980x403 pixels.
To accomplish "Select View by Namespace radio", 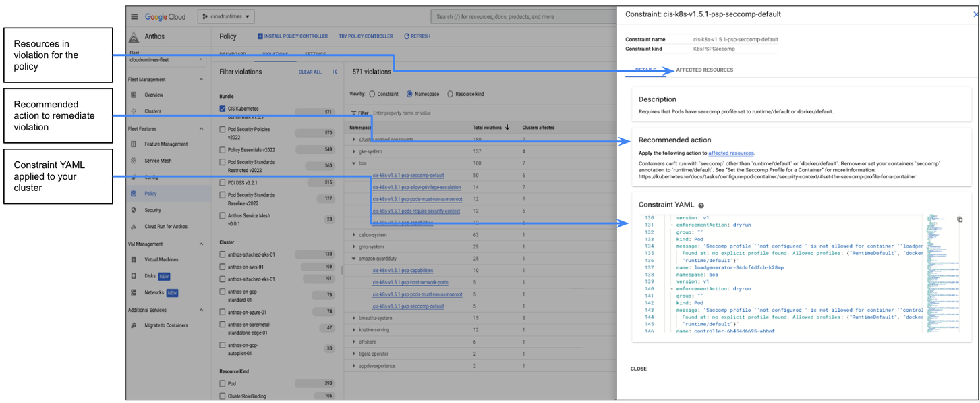I will pyautogui.click(x=409, y=94).
